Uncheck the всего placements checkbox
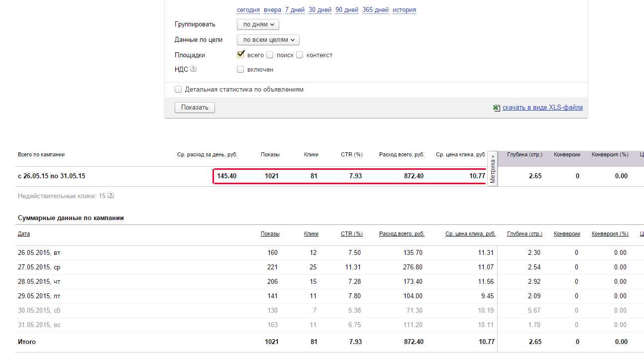 pyautogui.click(x=241, y=55)
